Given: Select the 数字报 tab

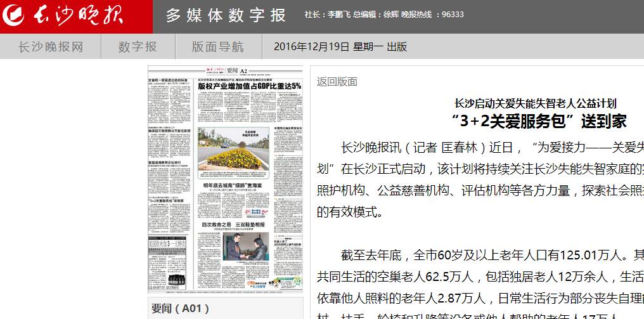Looking at the screenshot, I should pyautogui.click(x=138, y=46).
